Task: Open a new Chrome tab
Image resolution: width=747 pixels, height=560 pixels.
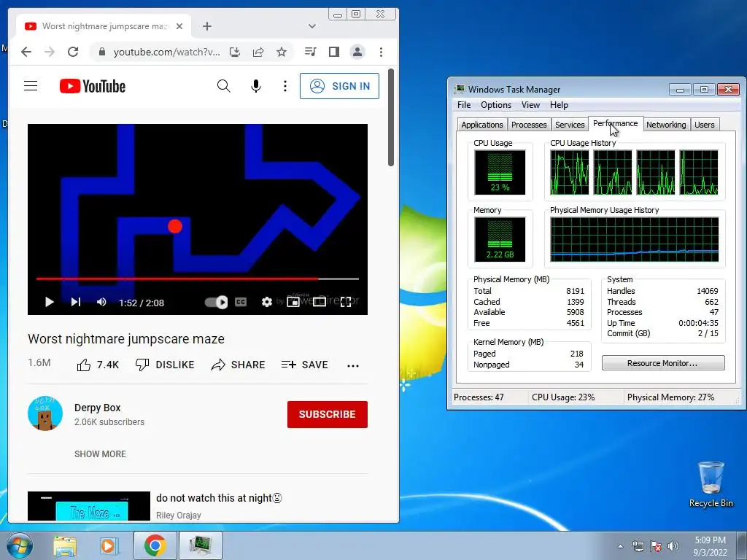Action: [206, 26]
